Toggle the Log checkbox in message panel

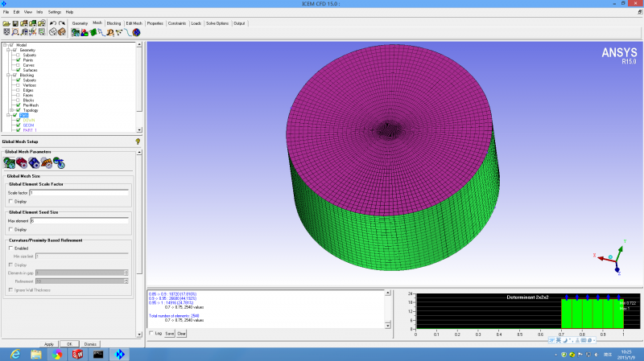(x=151, y=333)
